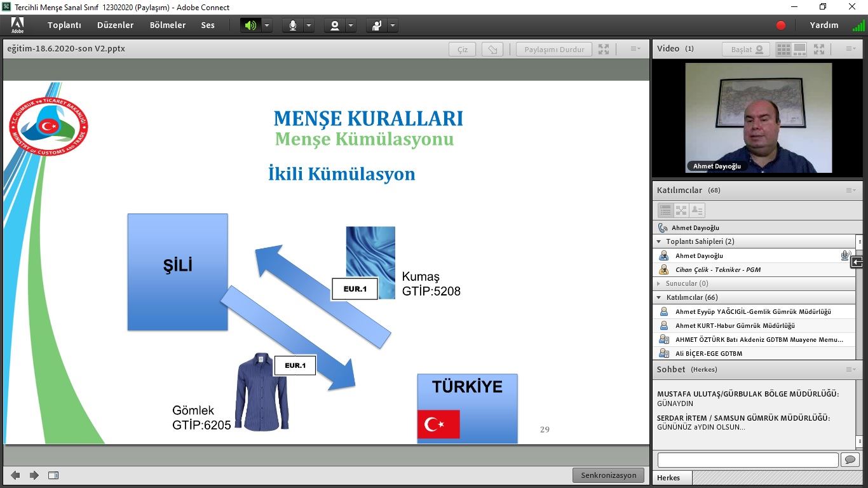Switch video pod to grid layout

click(x=783, y=50)
